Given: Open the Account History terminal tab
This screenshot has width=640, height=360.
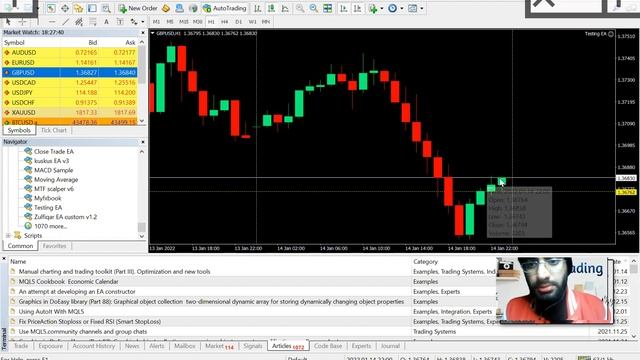Looking at the screenshot, I should (x=93, y=346).
